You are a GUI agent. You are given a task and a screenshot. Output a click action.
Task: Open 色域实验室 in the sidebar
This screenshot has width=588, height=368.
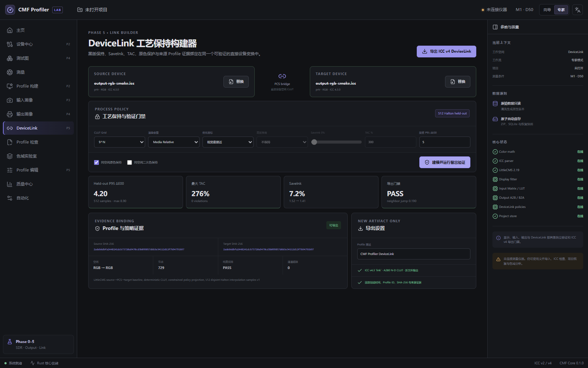tap(38, 156)
